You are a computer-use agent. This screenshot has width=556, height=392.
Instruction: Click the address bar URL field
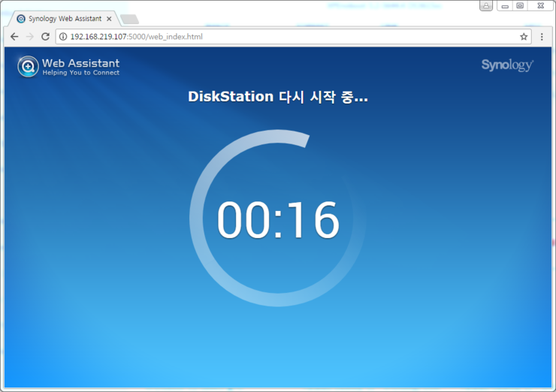(293, 37)
